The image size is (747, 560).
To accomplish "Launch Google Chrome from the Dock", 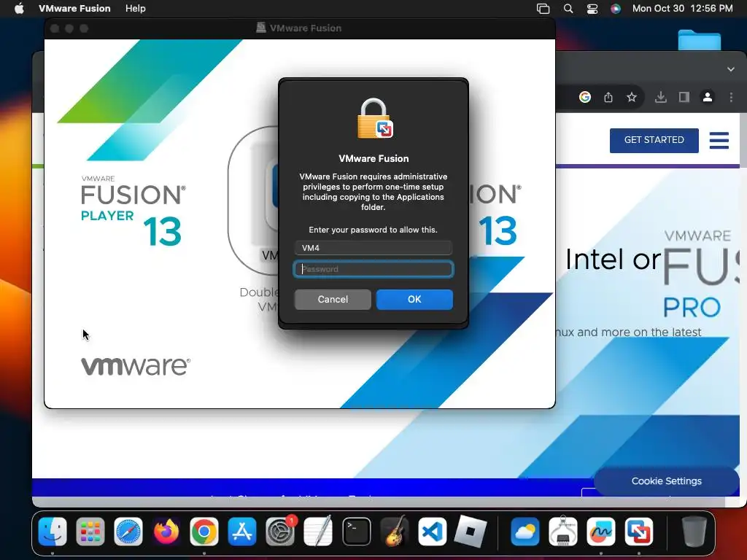I will point(204,532).
